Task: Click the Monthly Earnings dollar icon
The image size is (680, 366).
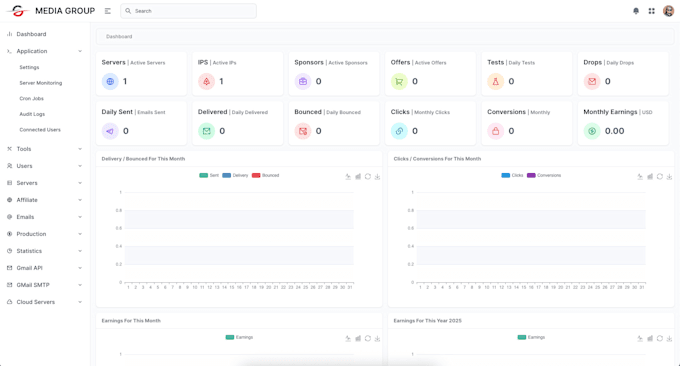Action: tap(592, 131)
